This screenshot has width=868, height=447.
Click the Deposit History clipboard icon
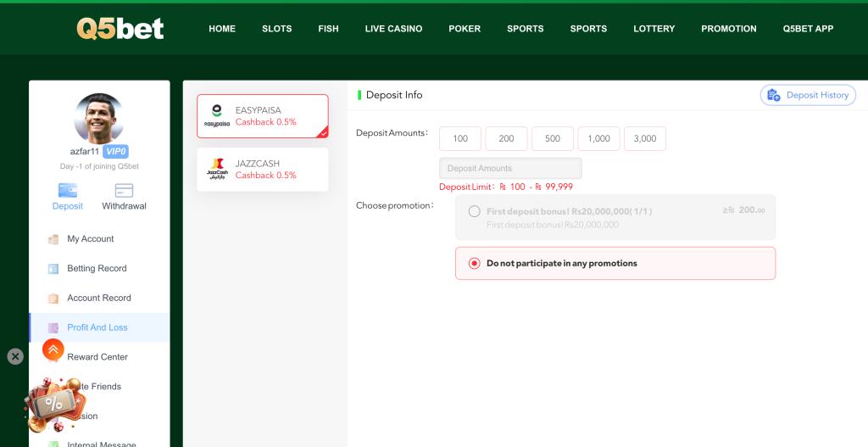pos(774,95)
